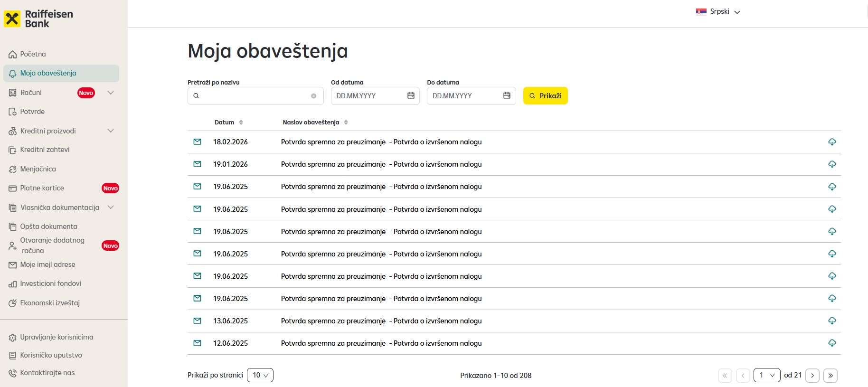The width and height of the screenshot is (868, 387).
Task: Open Otvaranje dodatnog računa
Action: [x=47, y=245]
